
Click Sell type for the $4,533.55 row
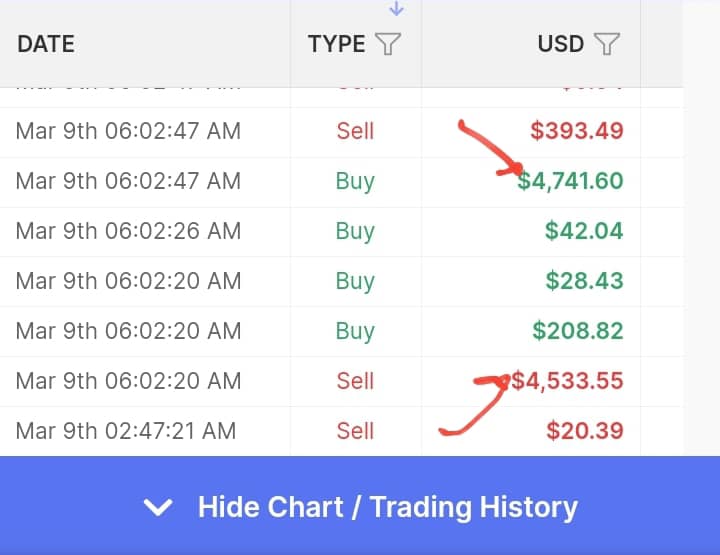[x=355, y=381]
